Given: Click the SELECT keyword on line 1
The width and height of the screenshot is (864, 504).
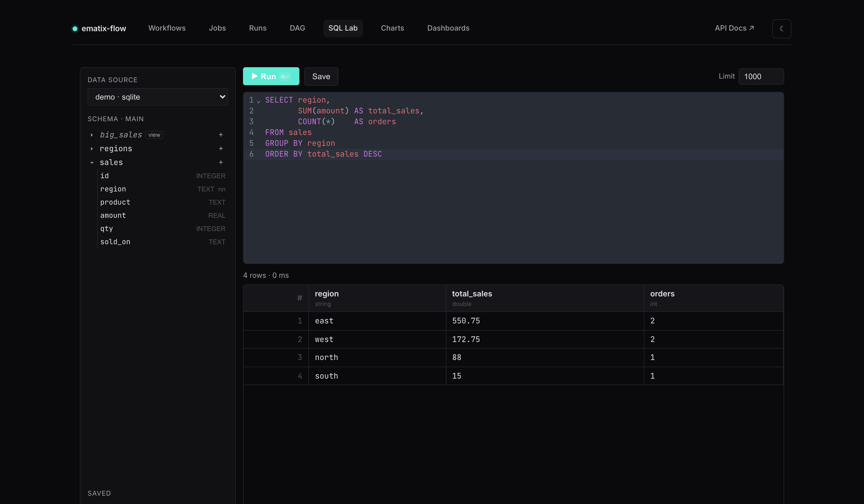Looking at the screenshot, I should click(x=279, y=100).
